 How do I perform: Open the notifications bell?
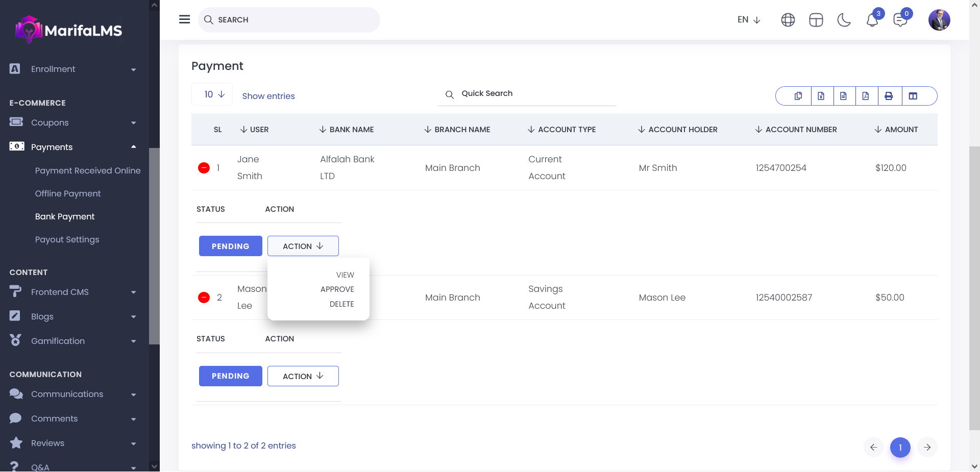pos(872,20)
